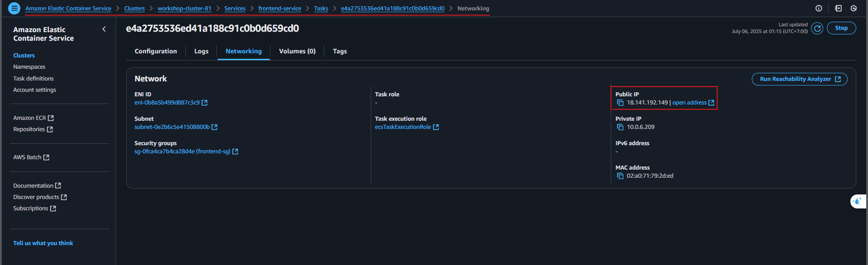This screenshot has width=868, height=265.
Task: Open Task definitions in the sidebar
Action: coord(33,79)
